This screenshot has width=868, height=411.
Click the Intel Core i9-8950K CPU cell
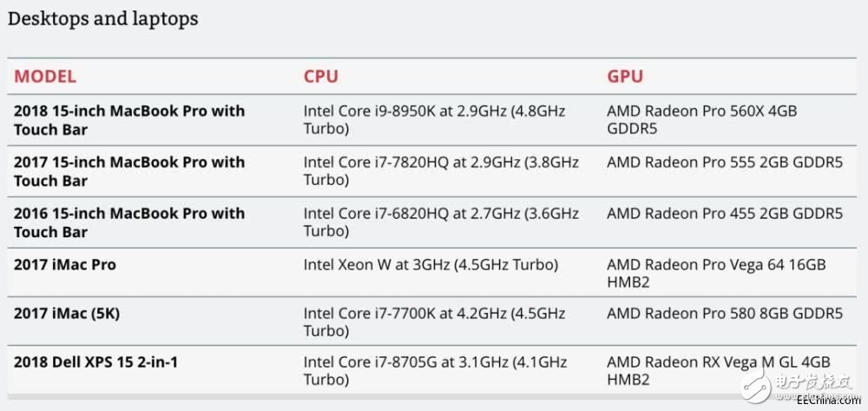(x=434, y=120)
